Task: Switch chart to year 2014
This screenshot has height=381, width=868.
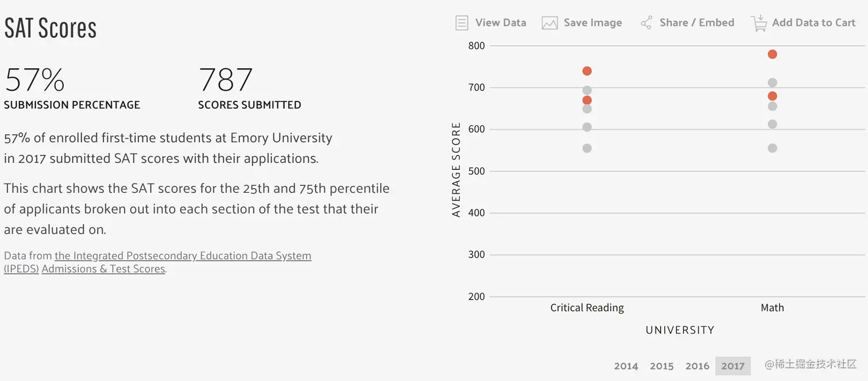Action: 626,366
